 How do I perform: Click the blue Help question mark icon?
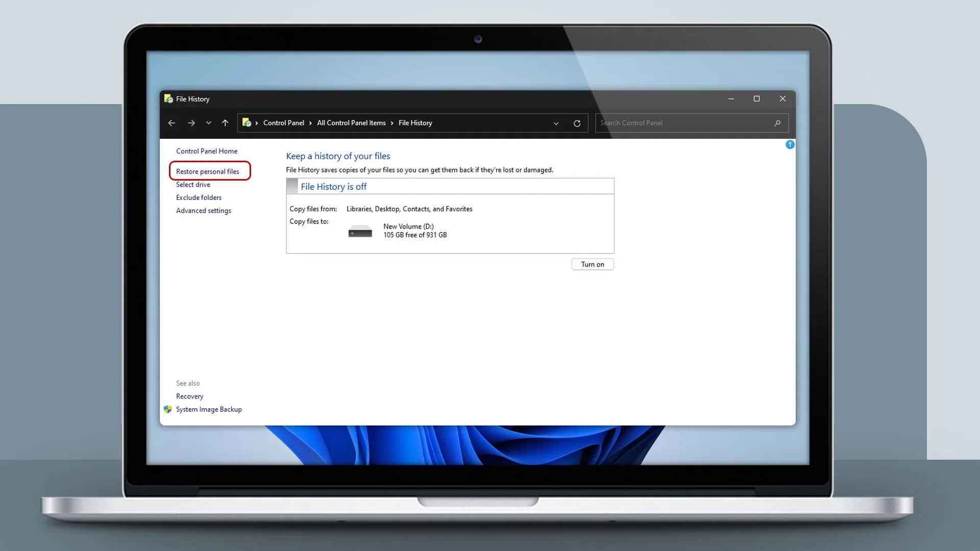(790, 145)
